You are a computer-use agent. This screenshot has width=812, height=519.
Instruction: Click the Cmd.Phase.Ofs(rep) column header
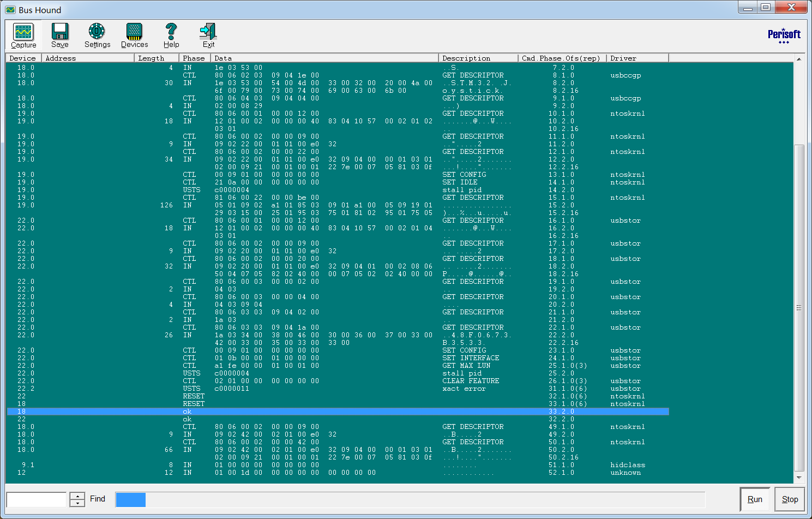(562, 58)
